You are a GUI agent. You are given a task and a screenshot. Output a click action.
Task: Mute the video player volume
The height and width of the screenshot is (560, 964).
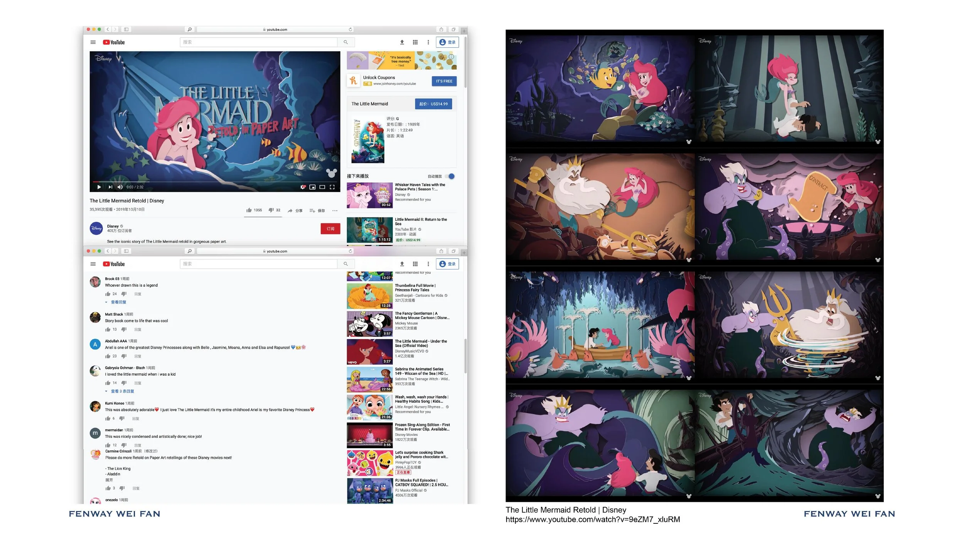pos(120,187)
